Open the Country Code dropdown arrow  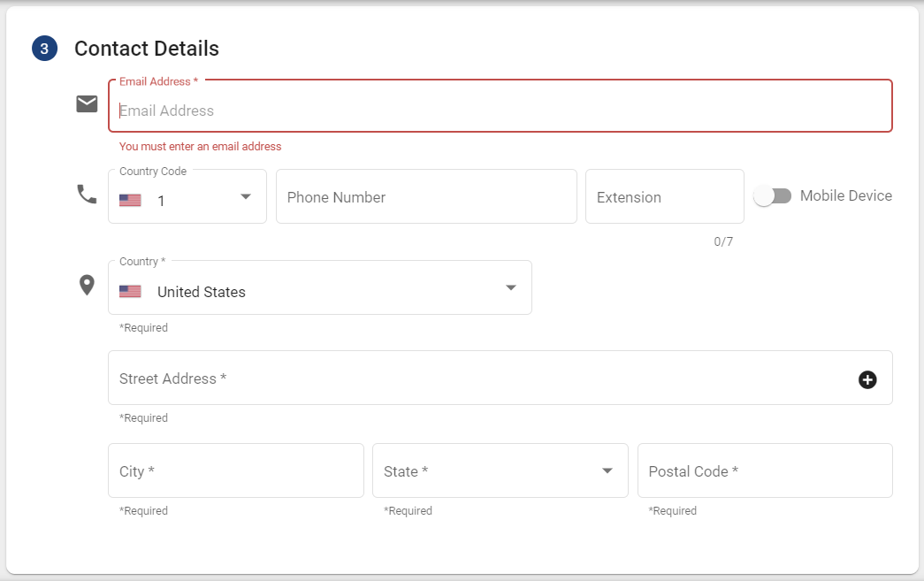(246, 196)
